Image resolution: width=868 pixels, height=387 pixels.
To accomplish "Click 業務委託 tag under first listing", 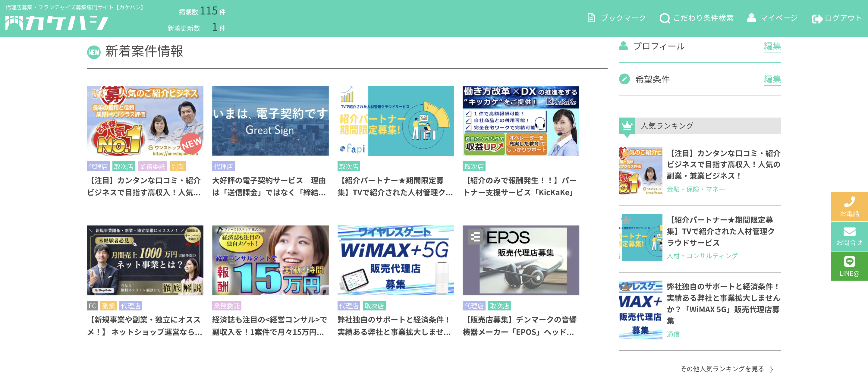I will point(152,167).
